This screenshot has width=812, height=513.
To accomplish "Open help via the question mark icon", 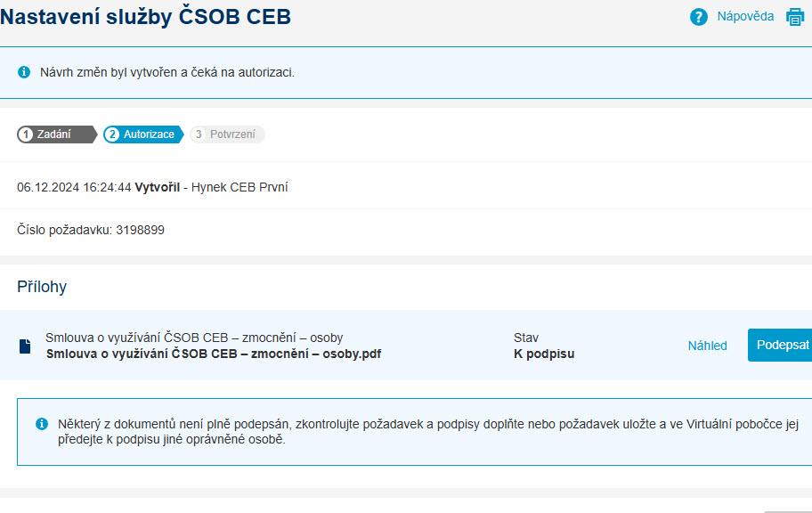I will pos(699,17).
